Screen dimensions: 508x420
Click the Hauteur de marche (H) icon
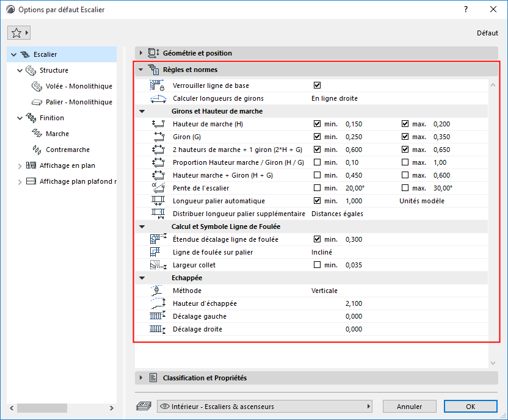[158, 124]
